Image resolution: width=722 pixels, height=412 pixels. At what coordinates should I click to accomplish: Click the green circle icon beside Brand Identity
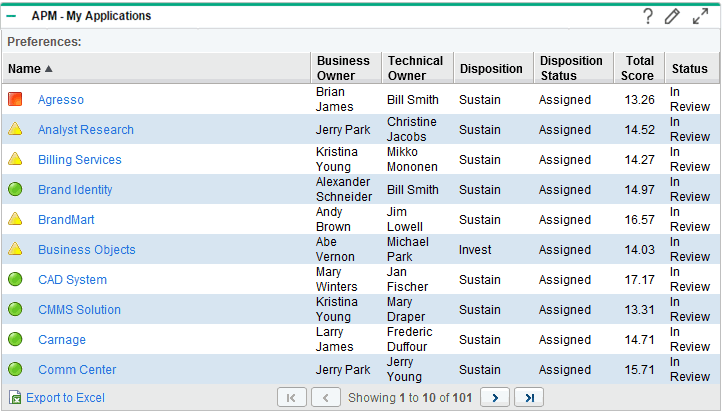15,190
